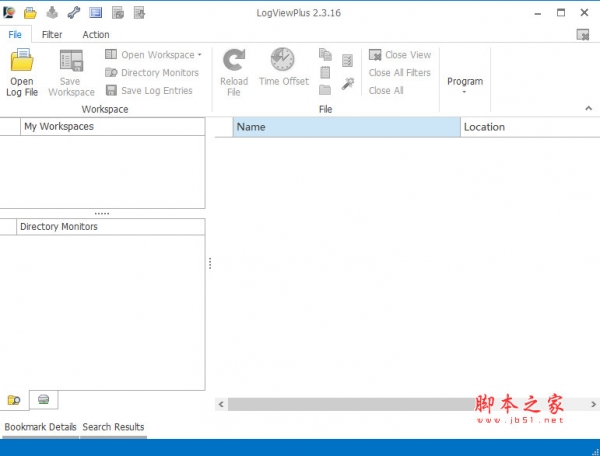600x456 pixels.
Task: Click Close All in the ribbon
Action: point(386,91)
